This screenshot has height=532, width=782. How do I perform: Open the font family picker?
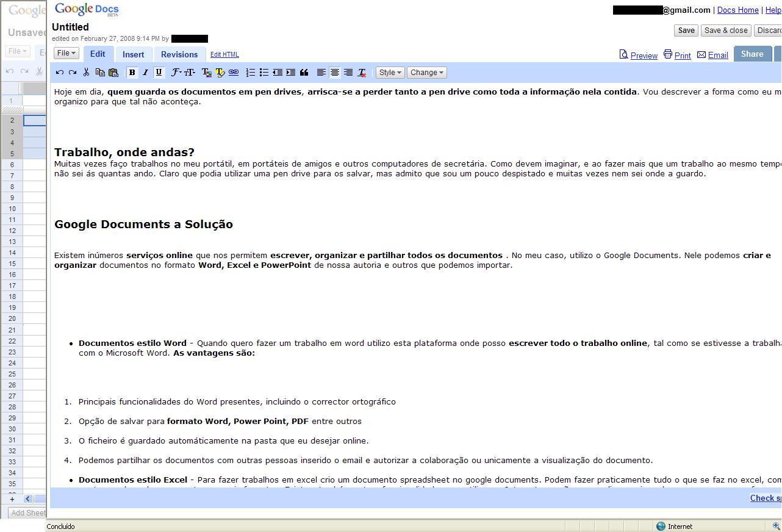[176, 73]
